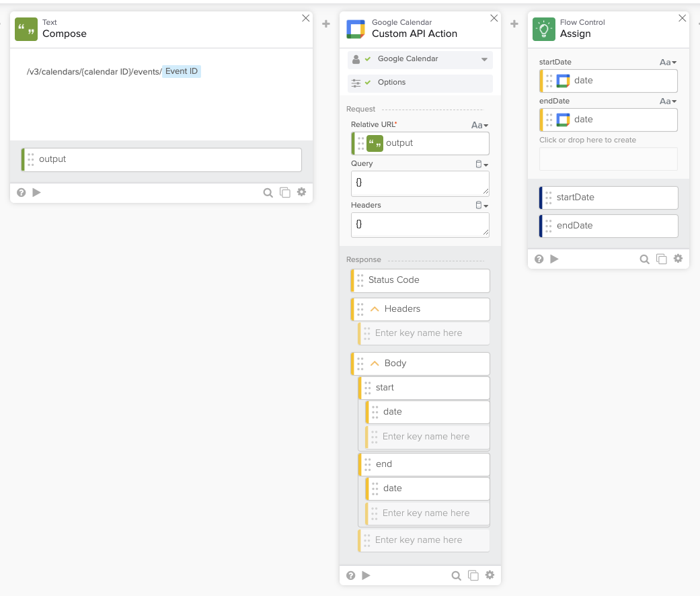Click the Google Calendar card icon
The height and width of the screenshot is (596, 700).
tap(356, 29)
